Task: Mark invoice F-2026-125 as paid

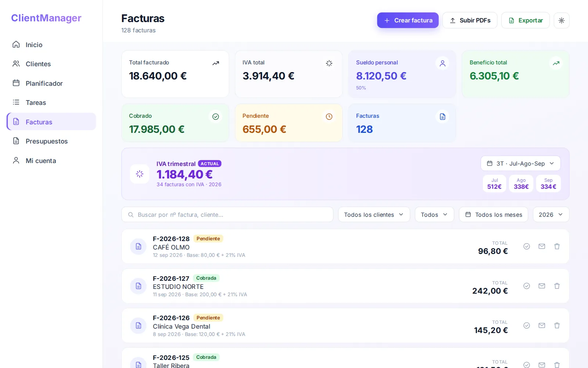Action: pos(526,365)
